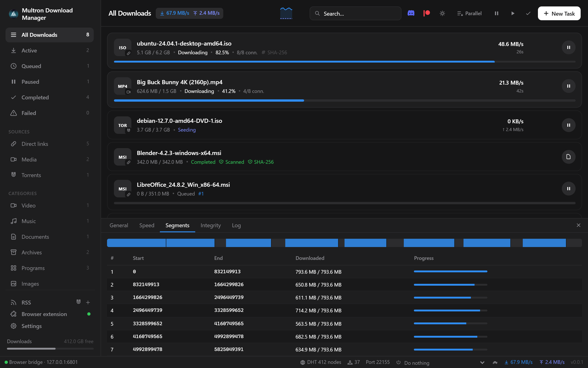Pause the queued LibreOffice download
The image size is (588, 368).
(x=568, y=189)
